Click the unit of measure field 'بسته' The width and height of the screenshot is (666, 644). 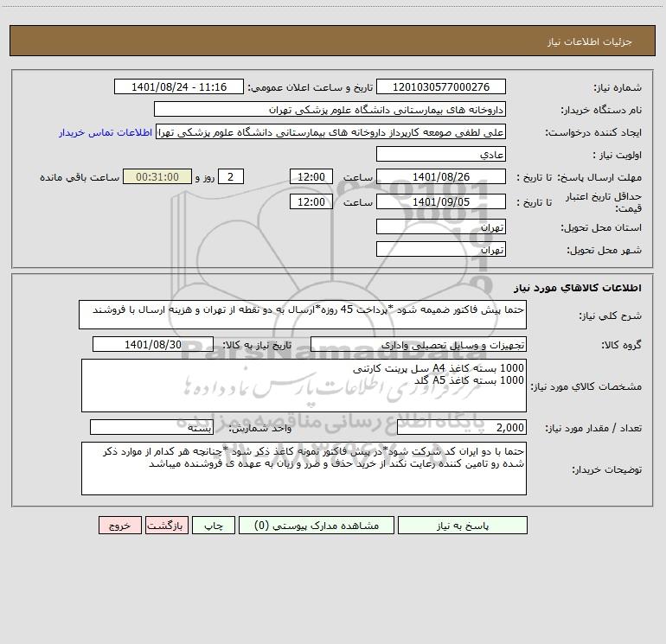click(x=151, y=427)
